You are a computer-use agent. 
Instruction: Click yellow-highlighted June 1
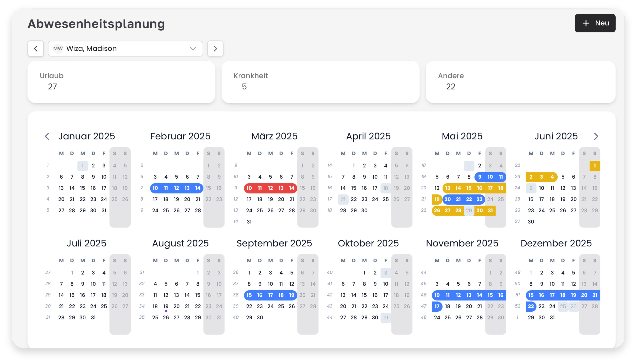coord(595,166)
